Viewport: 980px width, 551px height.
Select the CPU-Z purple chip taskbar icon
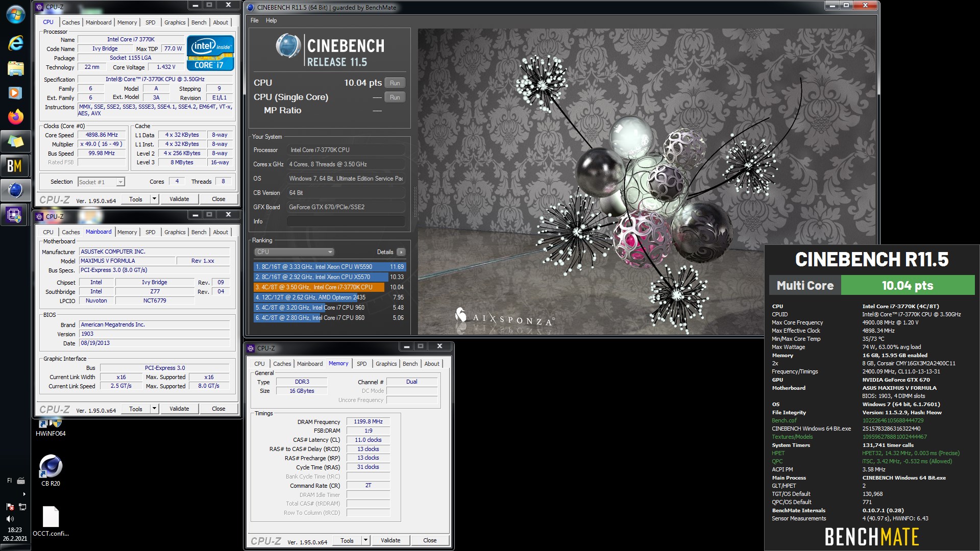click(15, 215)
